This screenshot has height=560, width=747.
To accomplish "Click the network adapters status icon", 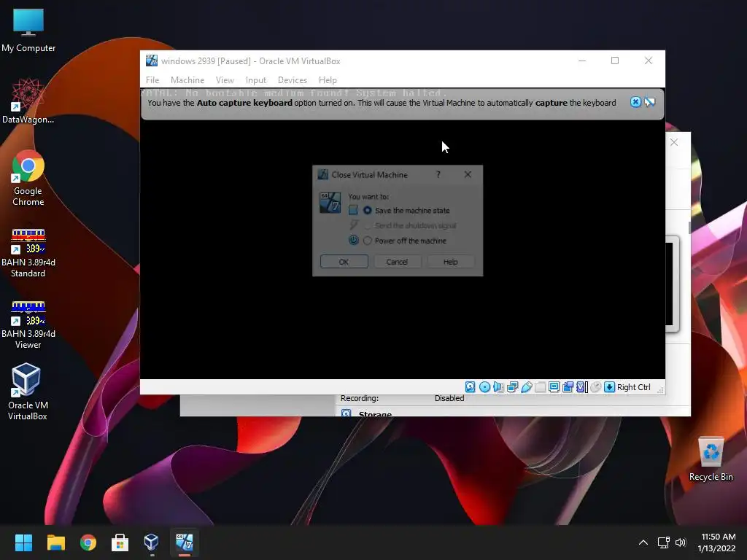I will click(513, 387).
